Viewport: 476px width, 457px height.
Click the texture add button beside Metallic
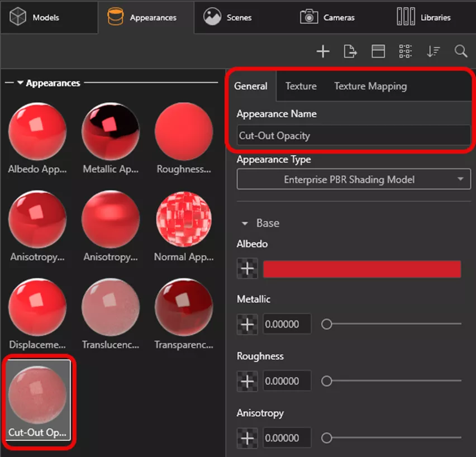tap(247, 324)
